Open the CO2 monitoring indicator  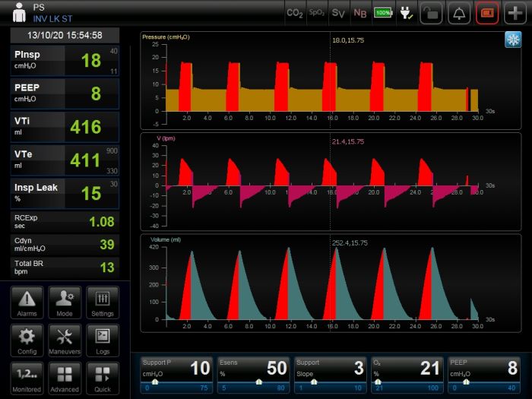tap(295, 13)
